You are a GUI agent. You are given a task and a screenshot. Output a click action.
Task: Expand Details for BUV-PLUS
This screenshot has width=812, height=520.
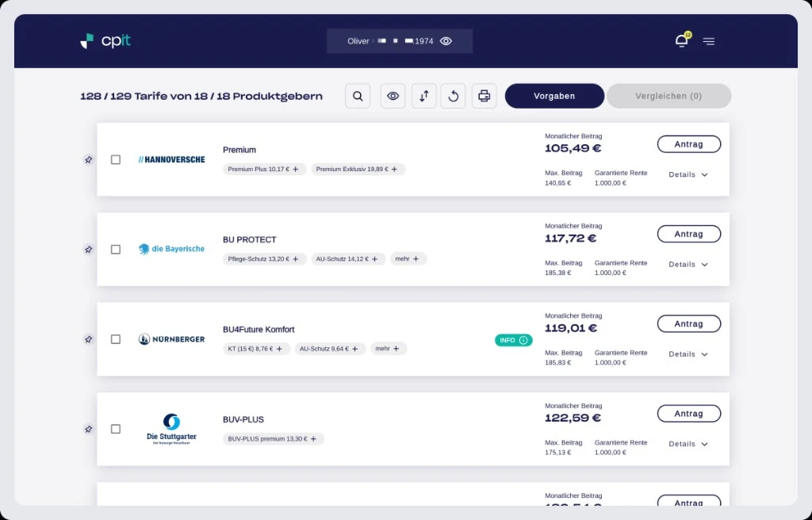[688, 444]
